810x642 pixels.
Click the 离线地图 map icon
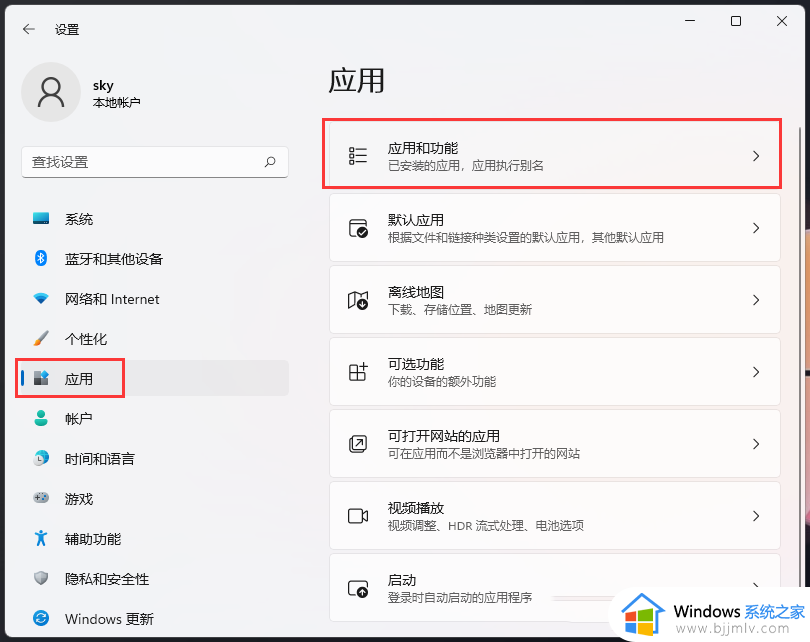(358, 300)
